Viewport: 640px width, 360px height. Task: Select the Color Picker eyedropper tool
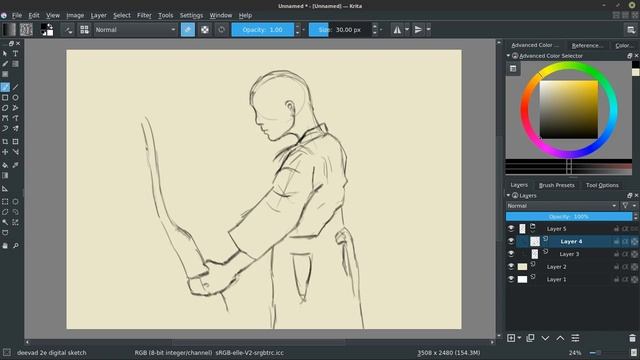coord(16,165)
